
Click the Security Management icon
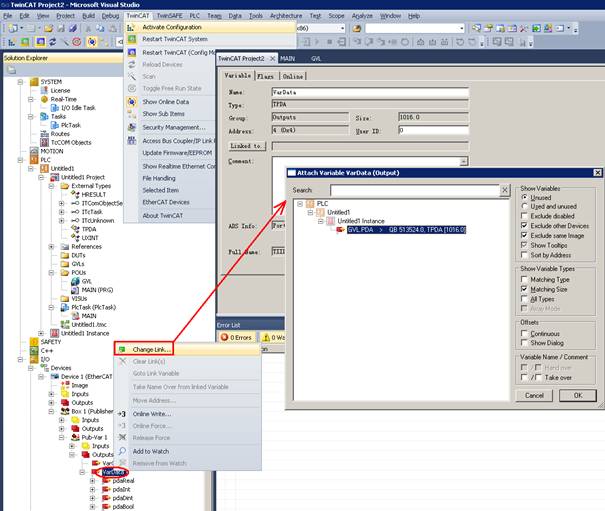pos(132,127)
